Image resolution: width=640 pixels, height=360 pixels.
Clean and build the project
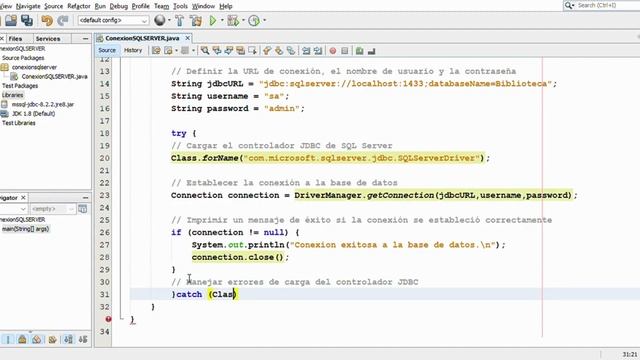196,20
